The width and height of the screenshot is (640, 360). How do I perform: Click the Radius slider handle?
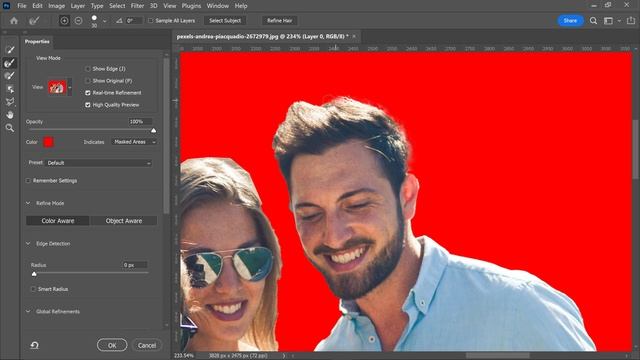[x=34, y=274]
